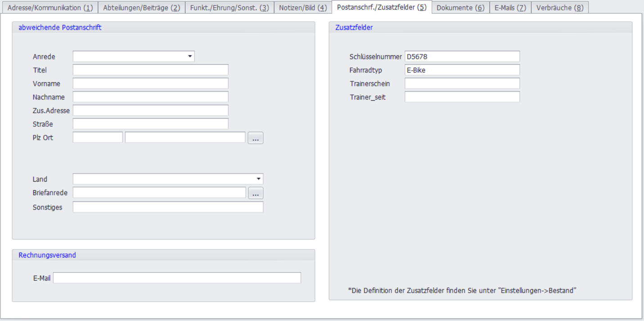644x321 pixels.
Task: Select the Notizen/Bild tab
Action: pyautogui.click(x=303, y=8)
